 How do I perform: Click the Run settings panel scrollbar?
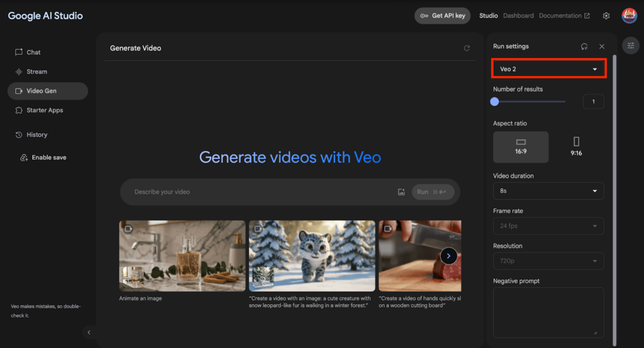point(614,200)
